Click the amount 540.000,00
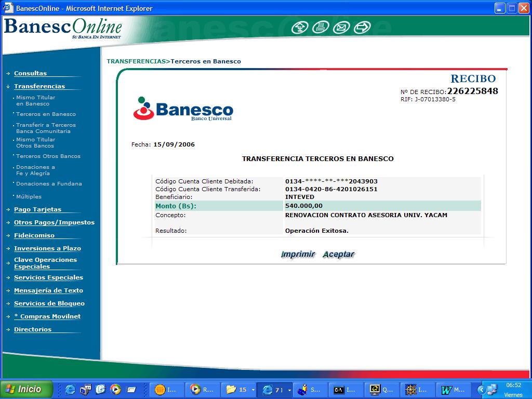 coord(303,206)
